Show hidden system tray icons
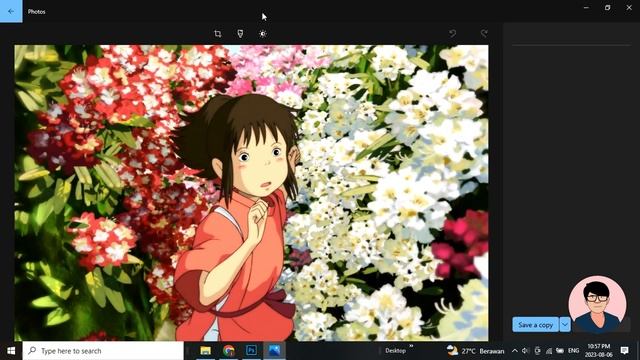The image size is (640, 360). 514,351
